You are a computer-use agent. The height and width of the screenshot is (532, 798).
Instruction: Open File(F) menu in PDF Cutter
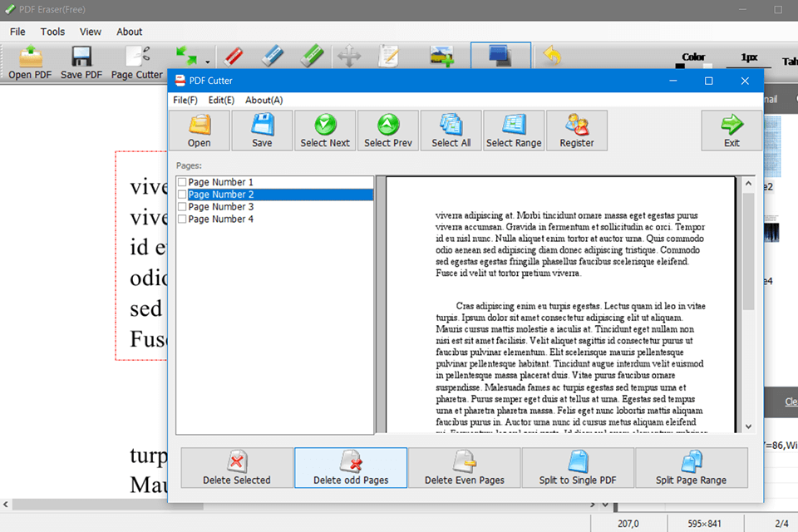185,101
